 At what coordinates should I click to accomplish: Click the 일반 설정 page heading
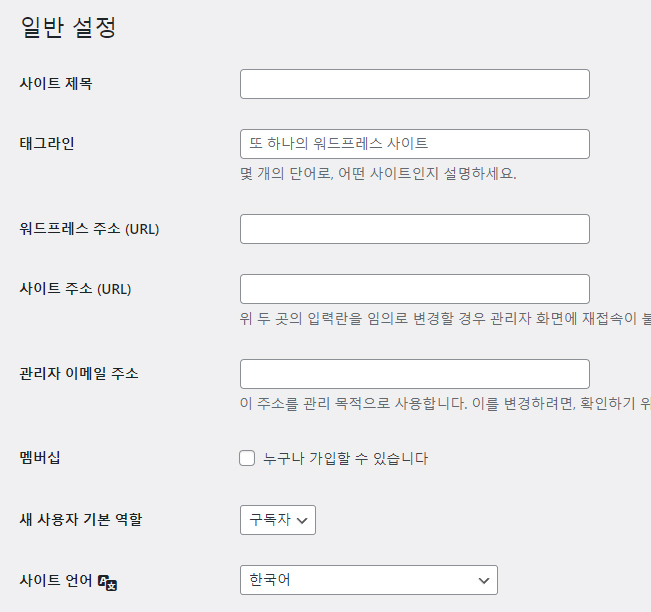(x=69, y=27)
